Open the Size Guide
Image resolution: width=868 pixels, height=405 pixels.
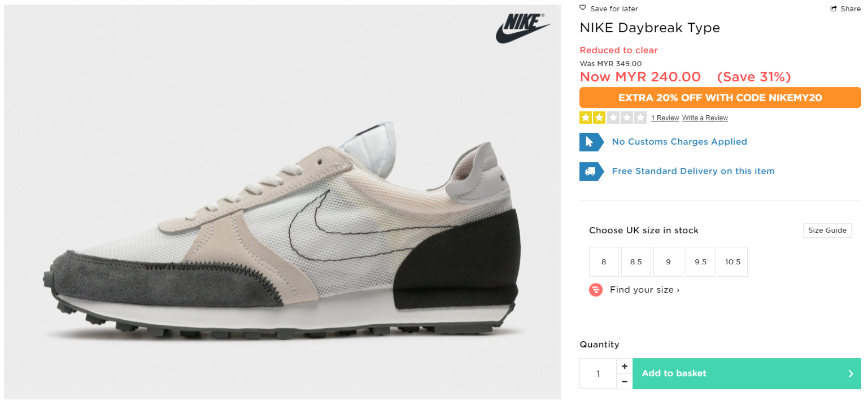[x=827, y=230]
